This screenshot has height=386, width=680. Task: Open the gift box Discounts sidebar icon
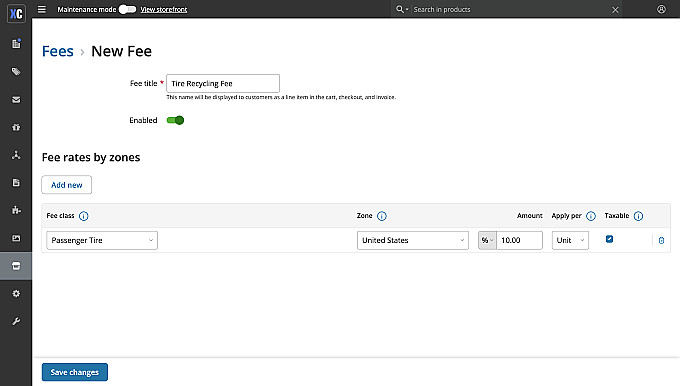[x=16, y=127]
